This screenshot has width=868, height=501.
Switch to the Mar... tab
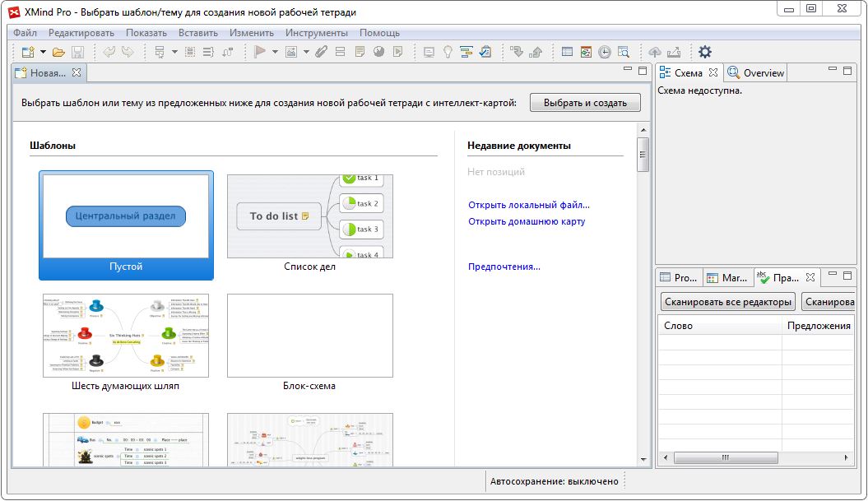[728, 278]
